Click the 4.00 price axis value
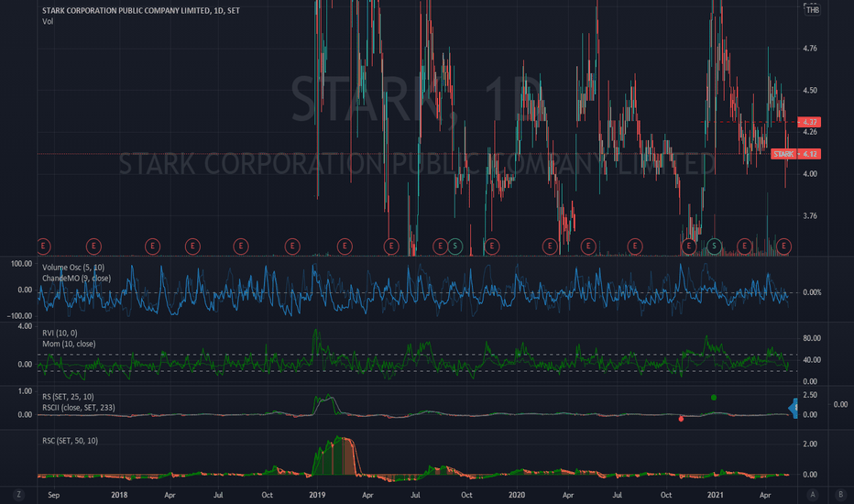This screenshot has width=854, height=504. pyautogui.click(x=810, y=174)
